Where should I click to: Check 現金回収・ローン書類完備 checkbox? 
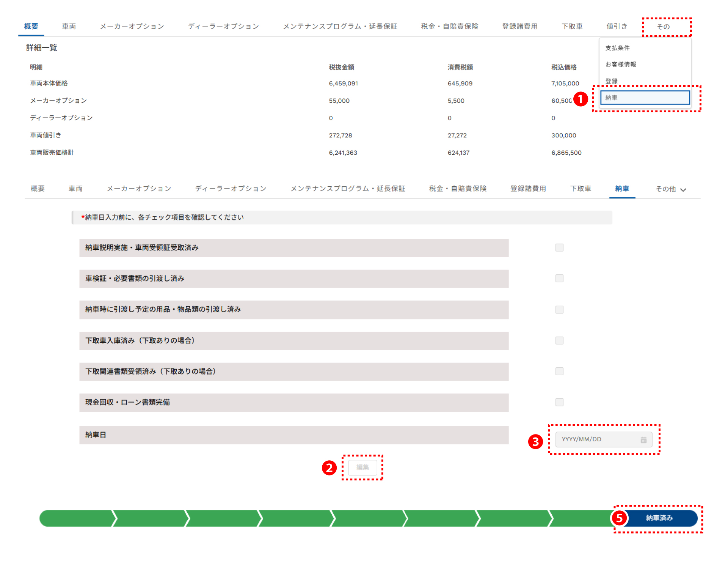(559, 402)
